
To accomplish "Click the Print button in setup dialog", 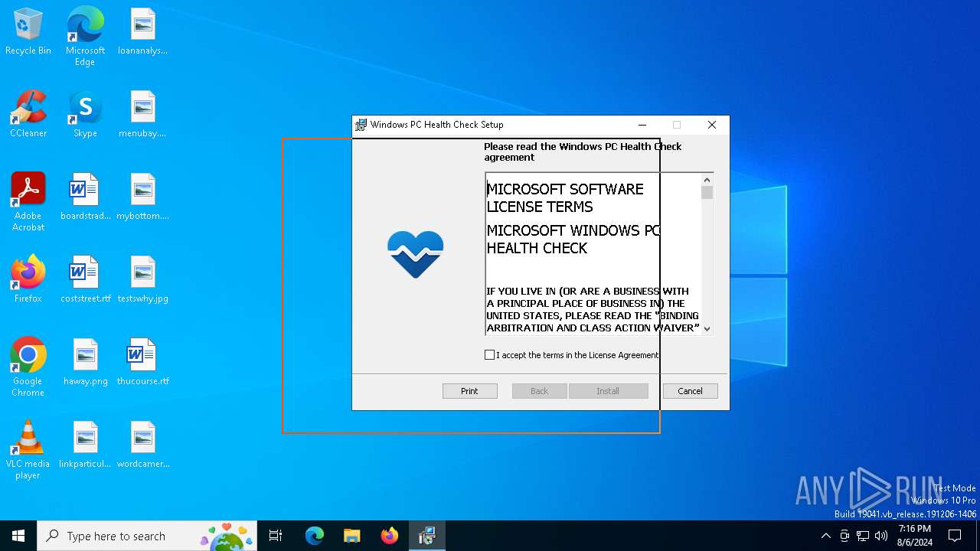I will coord(469,391).
